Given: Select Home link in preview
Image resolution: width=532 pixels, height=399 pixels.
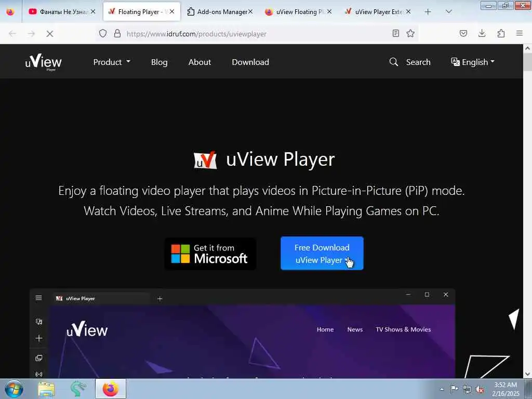Looking at the screenshot, I should [x=325, y=329].
